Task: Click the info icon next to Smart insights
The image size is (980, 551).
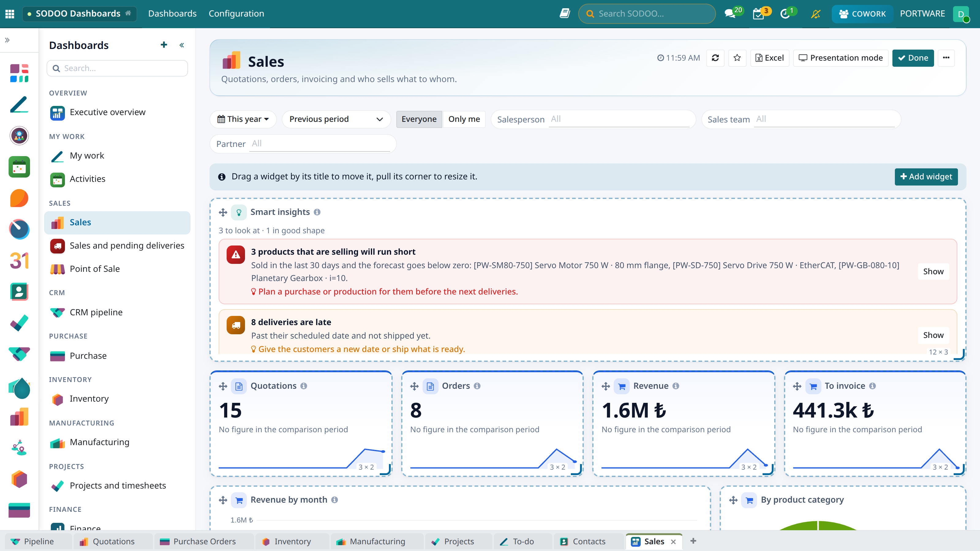Action: coord(317,212)
